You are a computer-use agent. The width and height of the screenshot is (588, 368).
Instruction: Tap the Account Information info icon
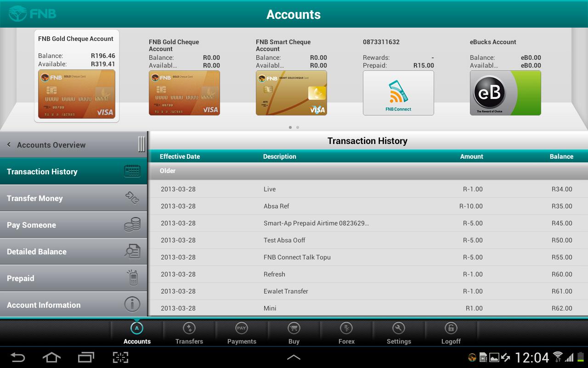[132, 305]
